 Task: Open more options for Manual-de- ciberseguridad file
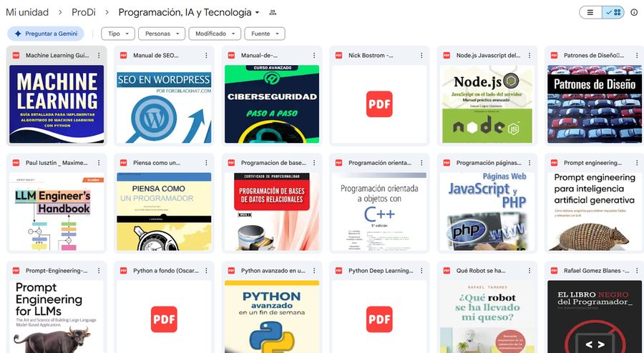pos(314,55)
